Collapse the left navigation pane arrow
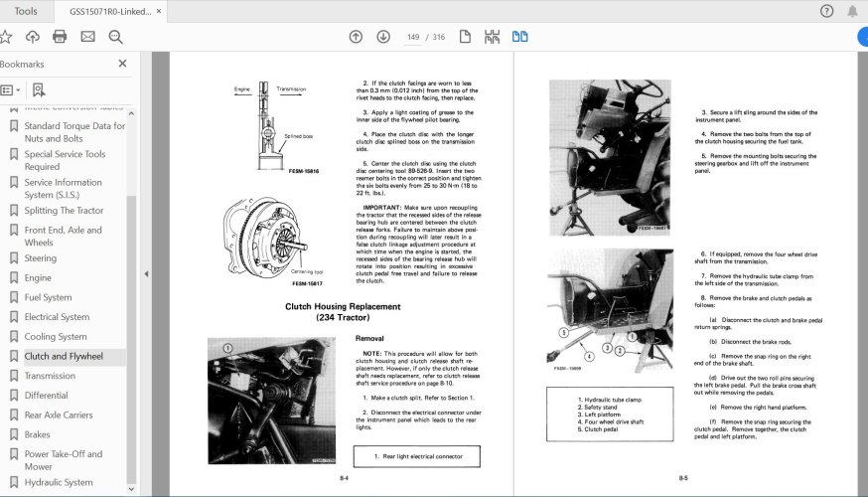 click(147, 274)
